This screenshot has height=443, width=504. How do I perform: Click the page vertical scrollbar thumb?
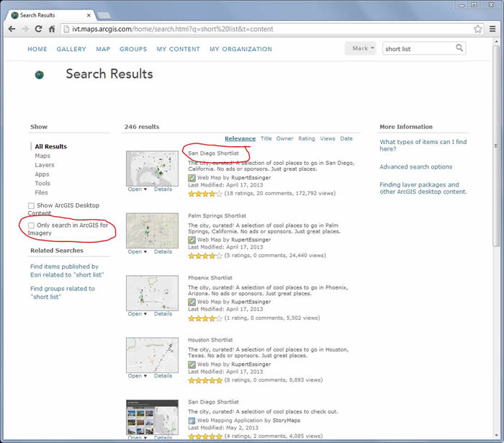click(496, 145)
